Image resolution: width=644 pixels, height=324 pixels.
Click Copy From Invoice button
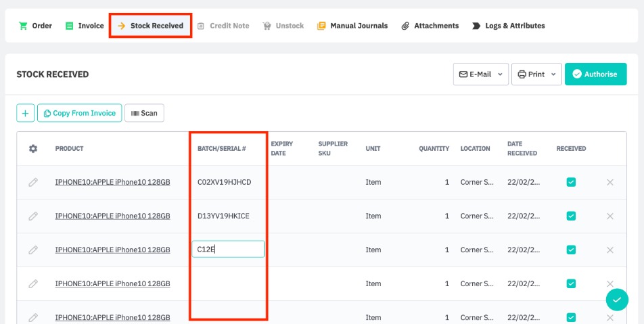80,113
